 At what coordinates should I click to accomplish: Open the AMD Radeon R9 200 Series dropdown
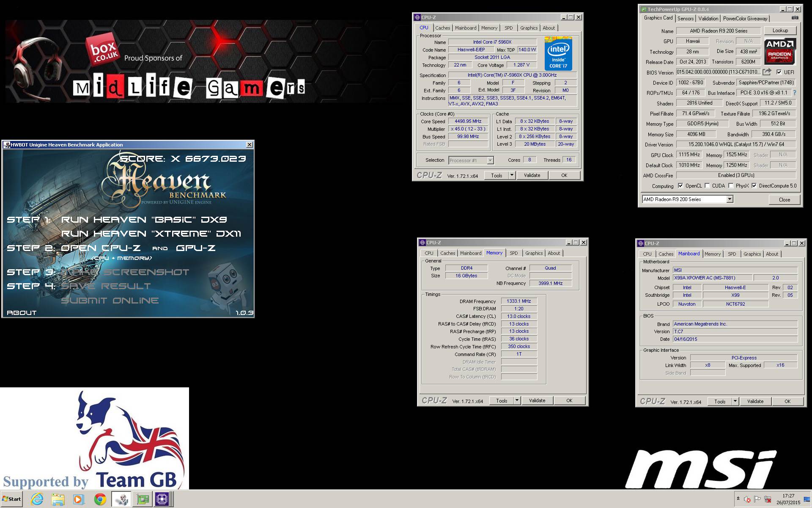(730, 199)
